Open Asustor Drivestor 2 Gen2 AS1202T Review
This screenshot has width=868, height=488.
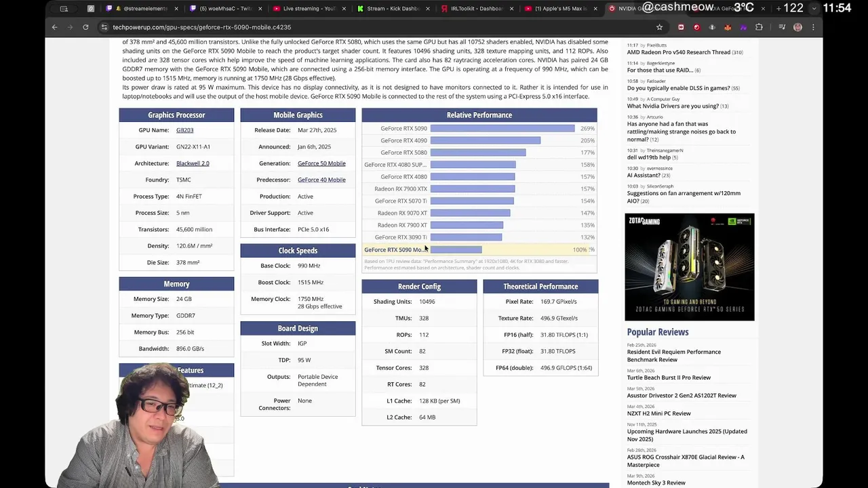point(682,395)
